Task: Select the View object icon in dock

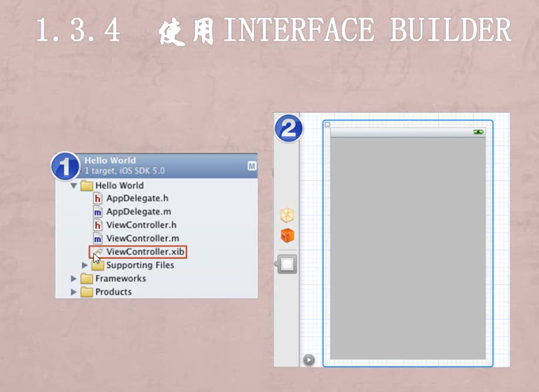Action: (x=287, y=264)
